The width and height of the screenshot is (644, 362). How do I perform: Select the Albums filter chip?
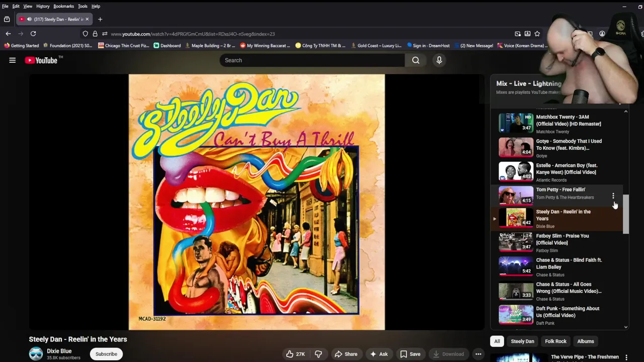pyautogui.click(x=586, y=341)
